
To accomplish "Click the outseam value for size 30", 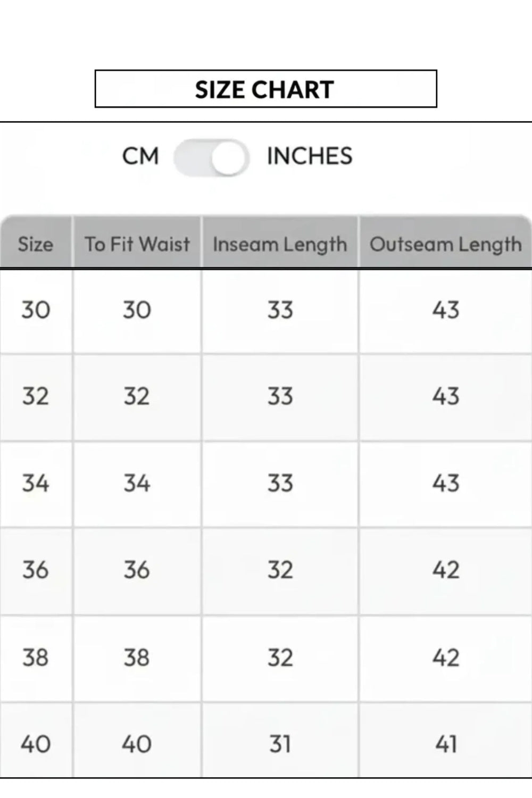I will [x=446, y=310].
